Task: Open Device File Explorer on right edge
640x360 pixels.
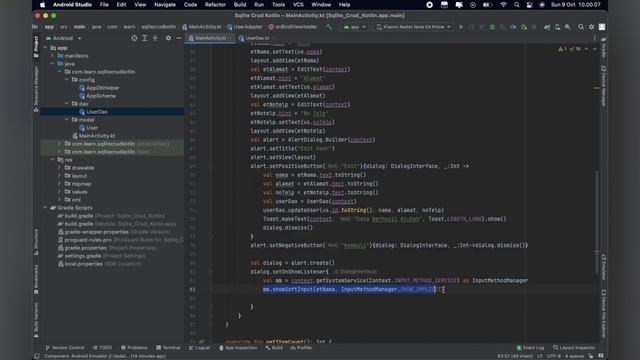Action: coord(603,313)
